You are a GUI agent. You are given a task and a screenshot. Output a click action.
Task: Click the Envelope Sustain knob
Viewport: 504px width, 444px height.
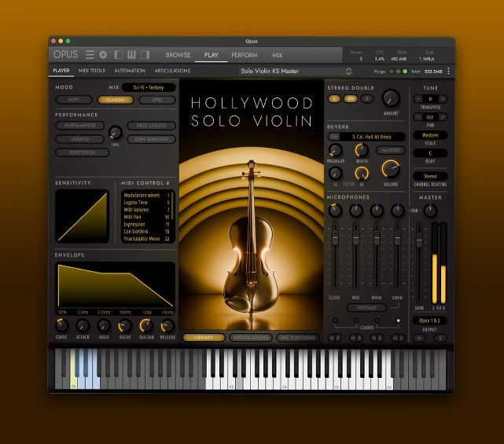coord(146,326)
